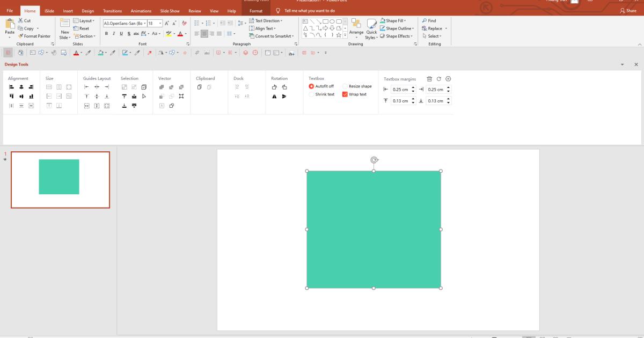Switch to the Insert ribbon tab
Image resolution: width=644 pixels, height=338 pixels.
(x=68, y=10)
